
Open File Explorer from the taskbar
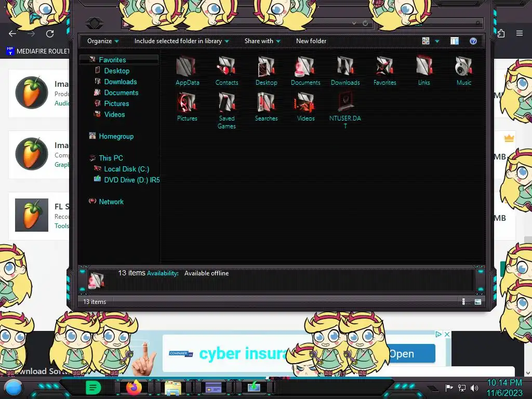[173, 388]
